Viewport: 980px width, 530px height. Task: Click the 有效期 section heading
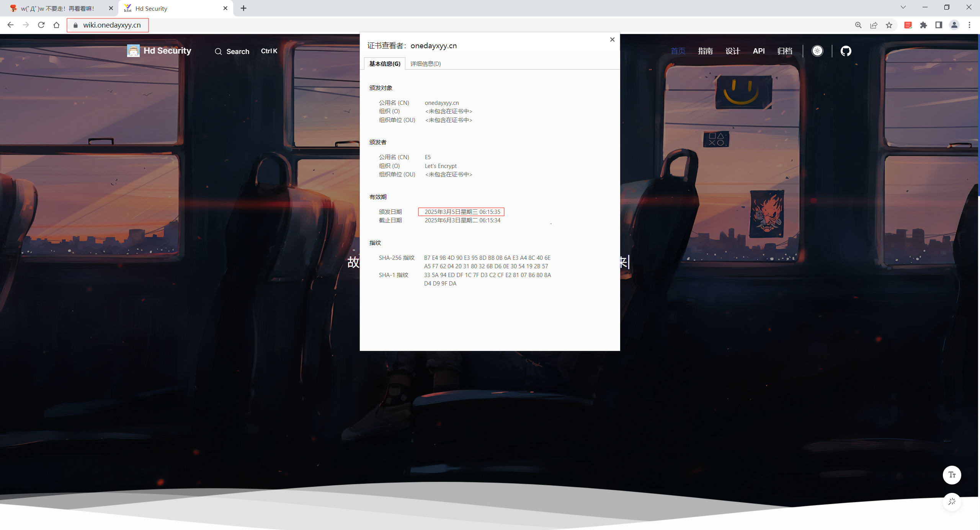pos(377,197)
